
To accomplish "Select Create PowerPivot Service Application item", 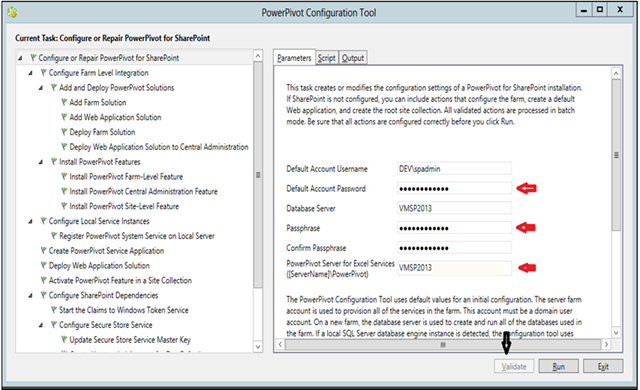I will (107, 250).
